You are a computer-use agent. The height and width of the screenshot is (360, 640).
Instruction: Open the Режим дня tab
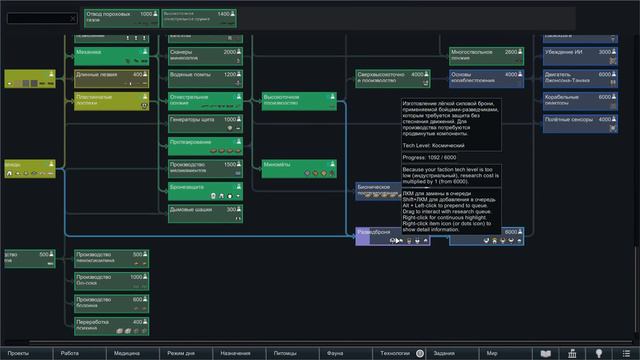pos(186,353)
